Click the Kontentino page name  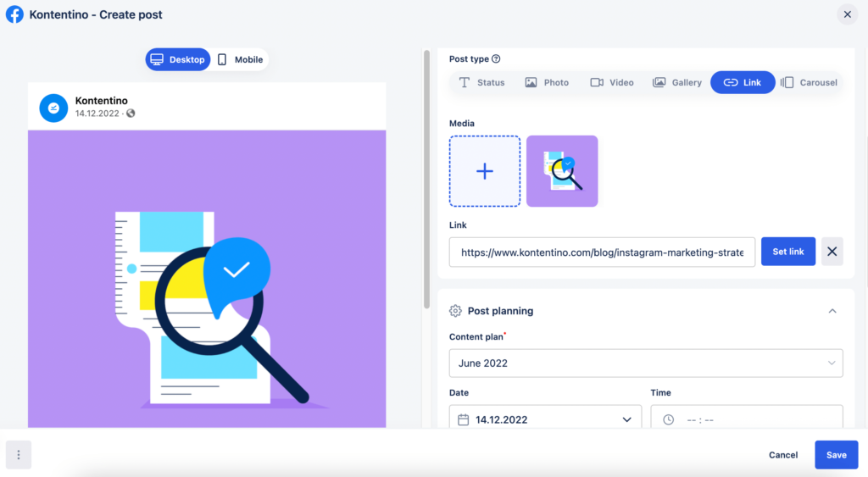[x=102, y=101]
